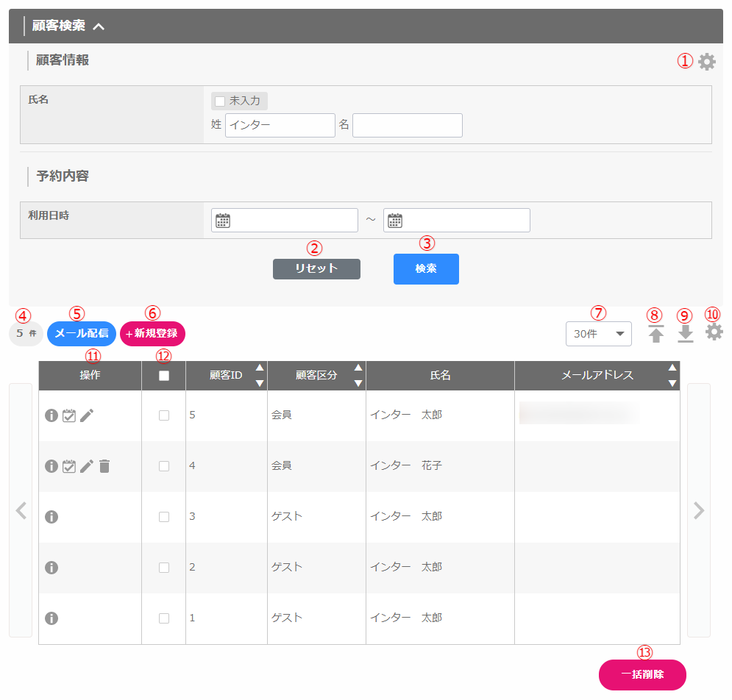The image size is (732, 700).
Task: Sort by 顧客ID column arrows
Action: point(259,375)
